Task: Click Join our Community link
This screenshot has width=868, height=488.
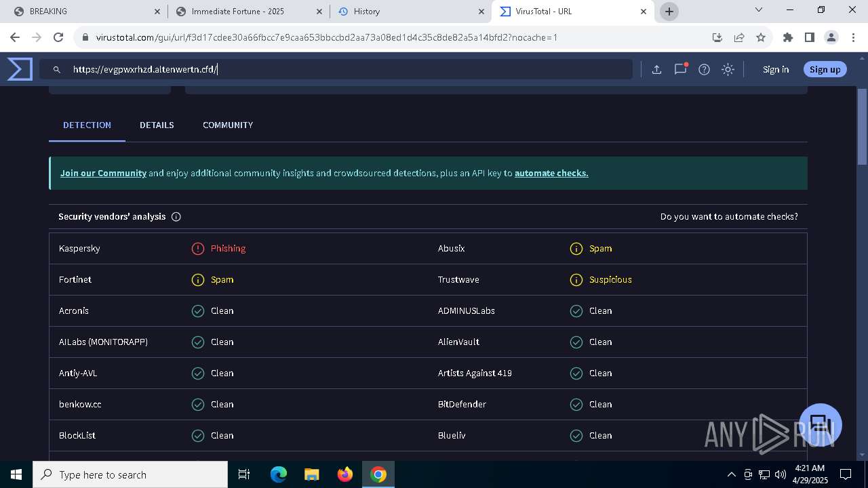Action: (x=103, y=174)
